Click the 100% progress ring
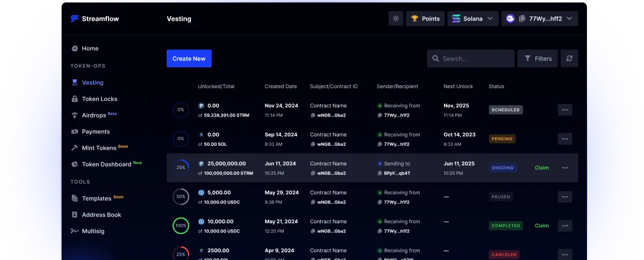Screen dimensions: 644x260 [181, 226]
